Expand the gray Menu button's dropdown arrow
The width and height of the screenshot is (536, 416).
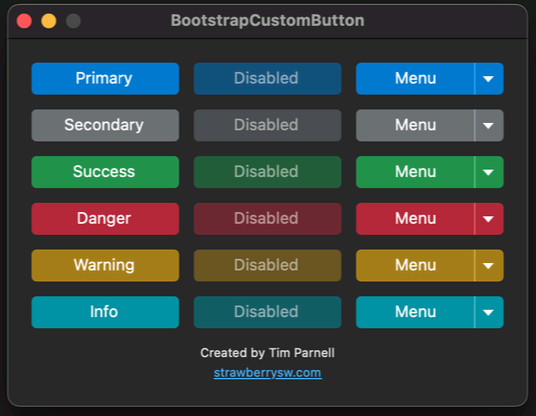click(489, 125)
